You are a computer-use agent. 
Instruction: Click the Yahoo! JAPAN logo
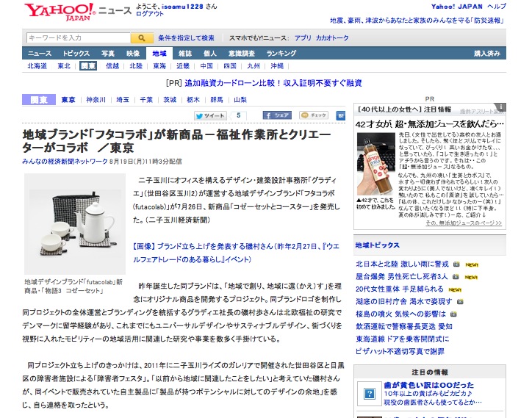[60, 12]
